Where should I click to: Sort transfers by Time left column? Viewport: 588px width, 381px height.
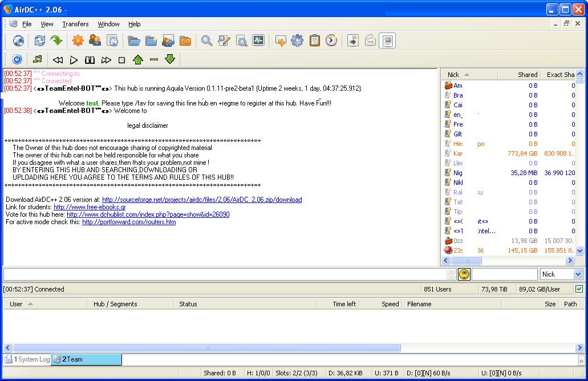(338, 304)
